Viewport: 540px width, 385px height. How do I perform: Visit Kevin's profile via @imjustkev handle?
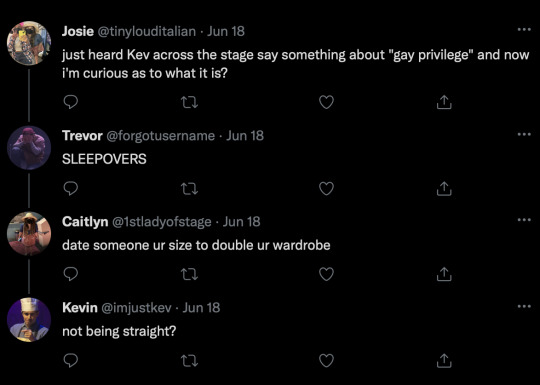coord(136,308)
